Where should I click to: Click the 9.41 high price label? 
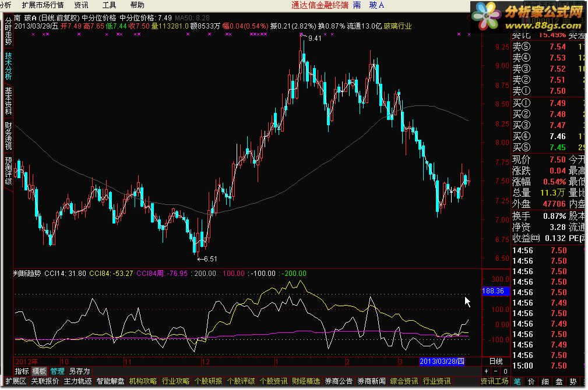[x=315, y=38]
